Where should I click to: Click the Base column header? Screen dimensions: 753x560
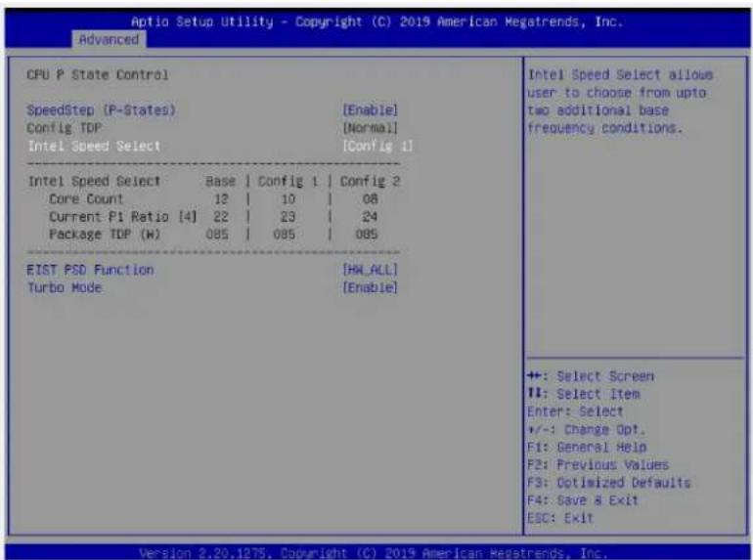pos(220,181)
